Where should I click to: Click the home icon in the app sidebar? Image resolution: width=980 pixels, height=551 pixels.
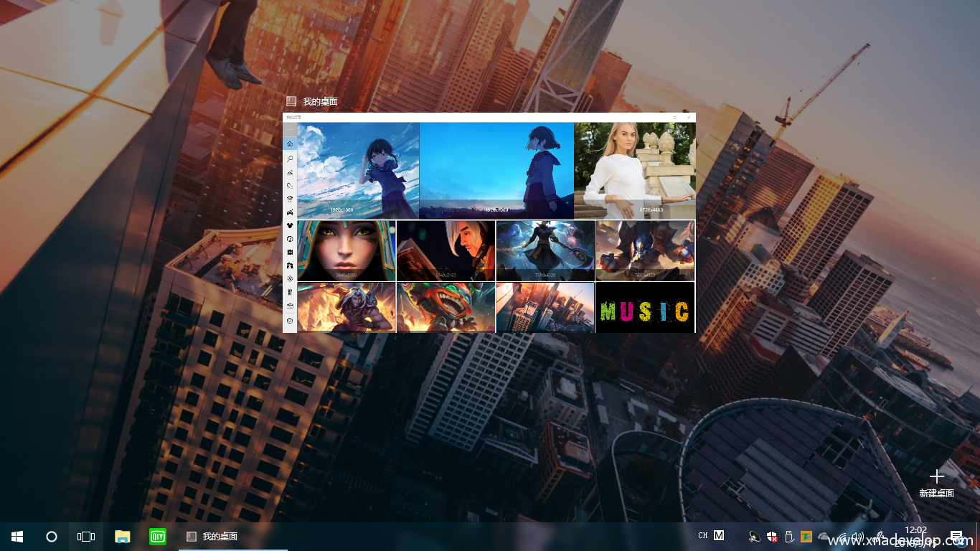[290, 144]
